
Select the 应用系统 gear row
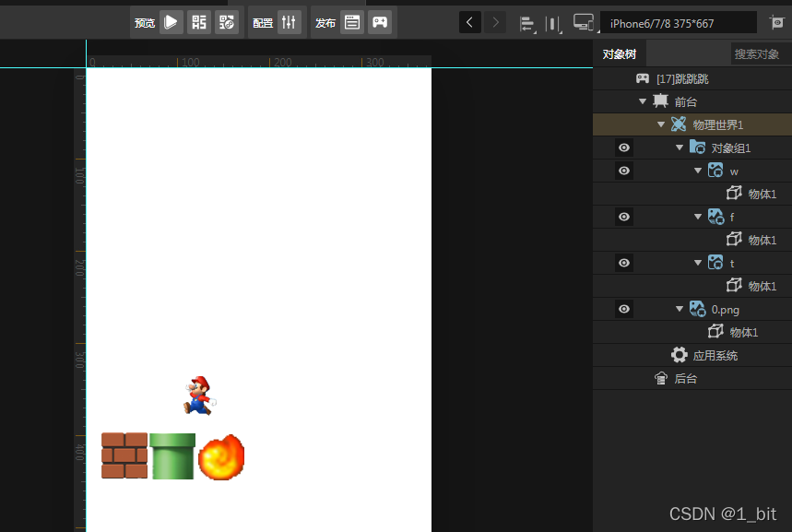692,355
